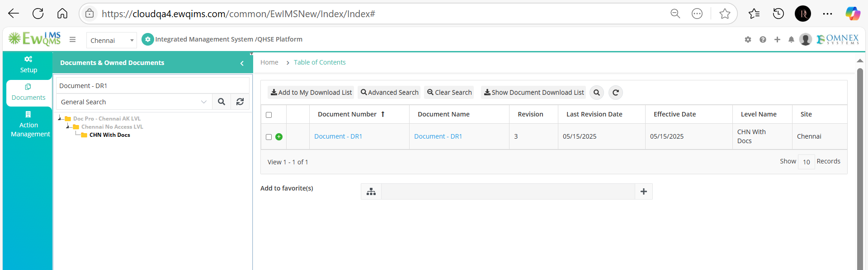This screenshot has height=270, width=868.
Task: Open the Setup menu in the sidebar
Action: click(x=28, y=65)
